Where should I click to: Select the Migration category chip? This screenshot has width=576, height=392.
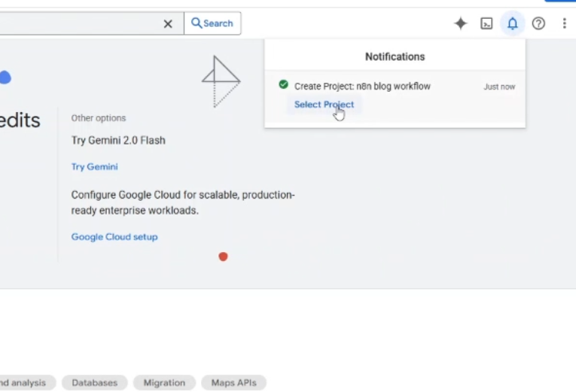coord(164,383)
